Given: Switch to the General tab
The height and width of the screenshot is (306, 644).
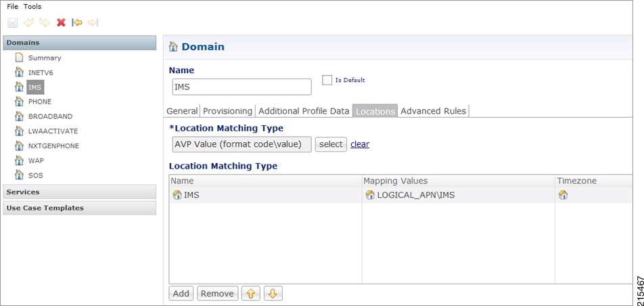Looking at the screenshot, I should (183, 111).
